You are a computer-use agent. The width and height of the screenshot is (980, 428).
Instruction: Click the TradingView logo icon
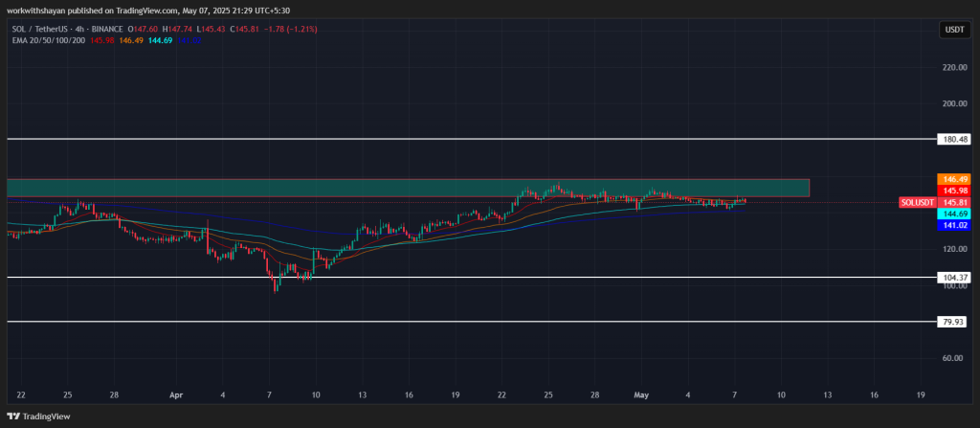(13, 417)
